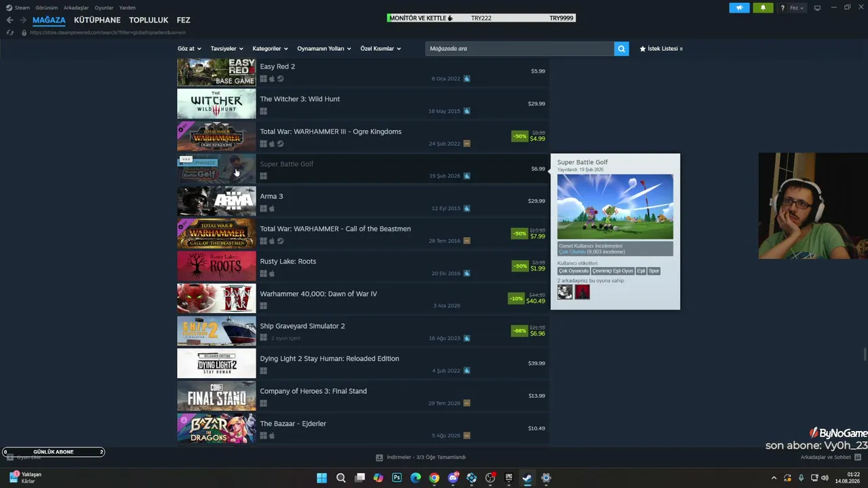Image resolution: width=868 pixels, height=488 pixels.
Task: Open Windows Start menu
Action: click(322, 478)
